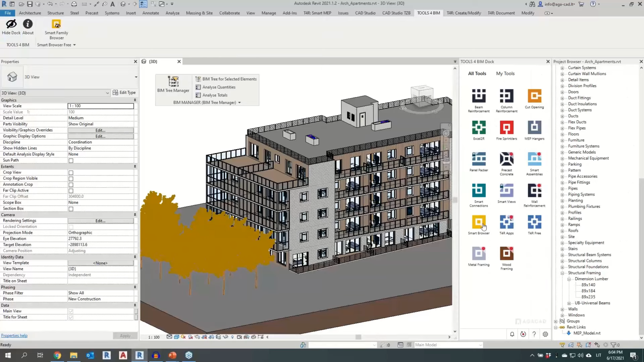Enable the Sun Path checkbox
Viewport: 644px width, 362px height.
coord(71,160)
